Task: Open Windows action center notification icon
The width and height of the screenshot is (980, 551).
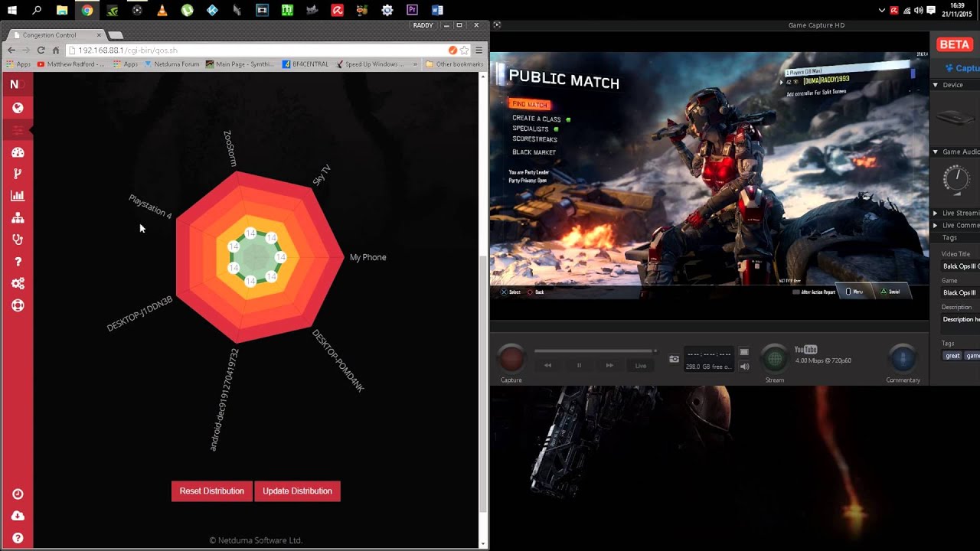Action: [931, 11]
